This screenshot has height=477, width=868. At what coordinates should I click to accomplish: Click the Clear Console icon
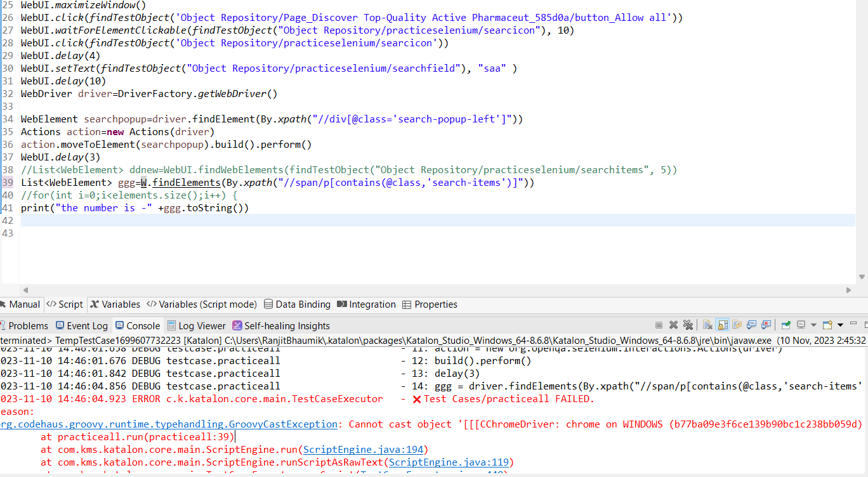click(707, 325)
